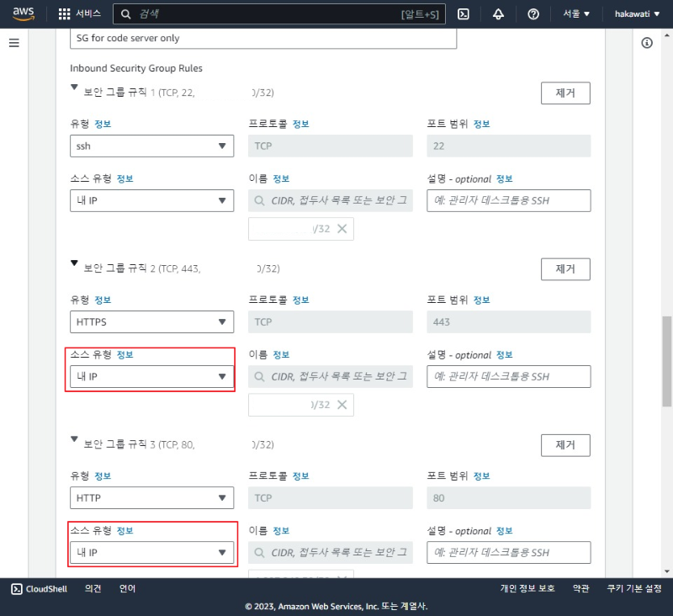Open the notifications bell
673x616 pixels.
pos(500,13)
